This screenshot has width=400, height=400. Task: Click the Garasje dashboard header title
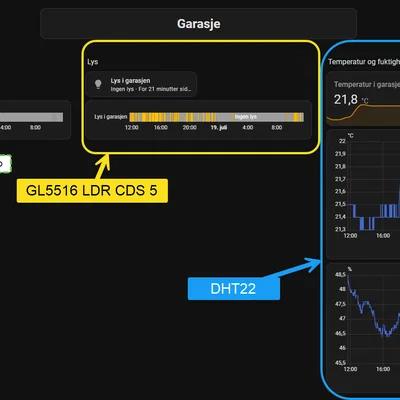[199, 24]
